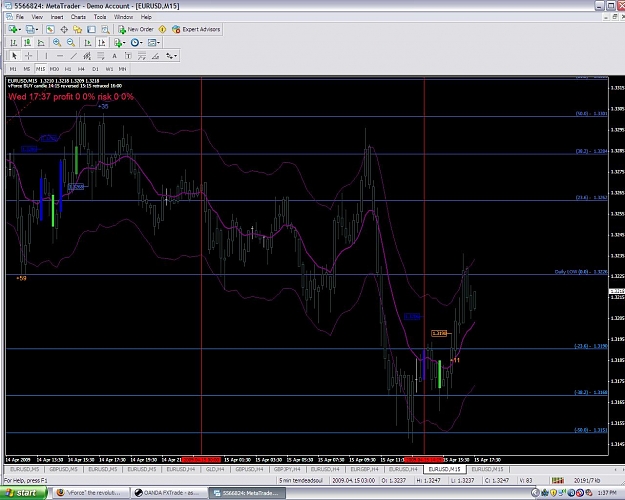Open the Indicators list dropdown
Viewport: 625px width, 500px height.
point(119,42)
